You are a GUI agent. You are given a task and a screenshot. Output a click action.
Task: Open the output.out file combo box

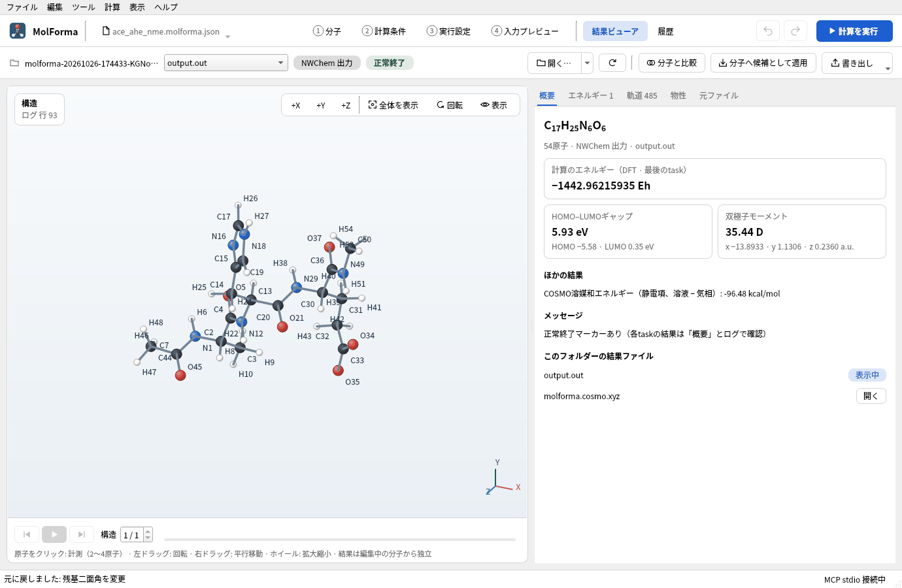click(226, 63)
